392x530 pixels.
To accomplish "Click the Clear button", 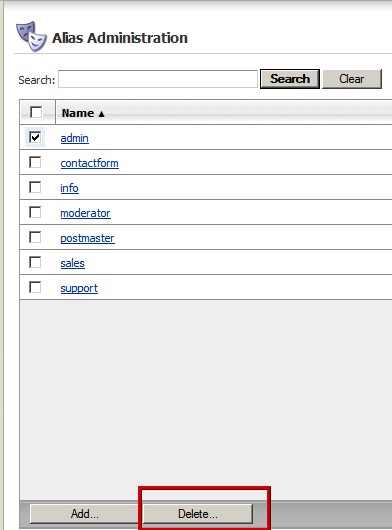I will [352, 79].
